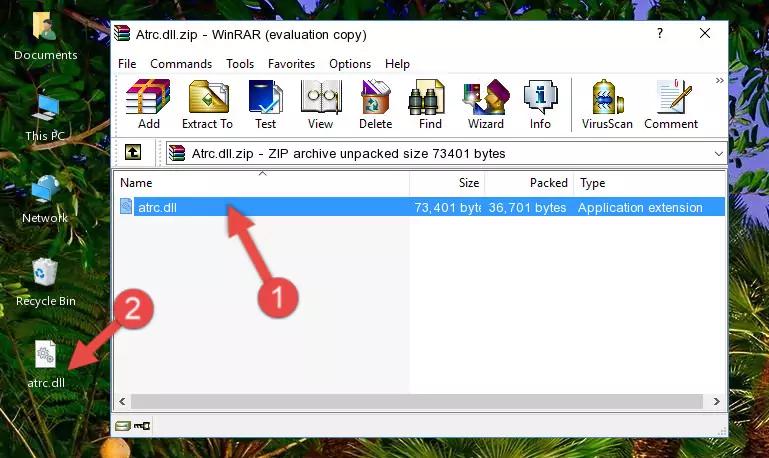Click the 73,401 size value cell
Image resolution: width=769 pixels, height=458 pixels.
447,207
